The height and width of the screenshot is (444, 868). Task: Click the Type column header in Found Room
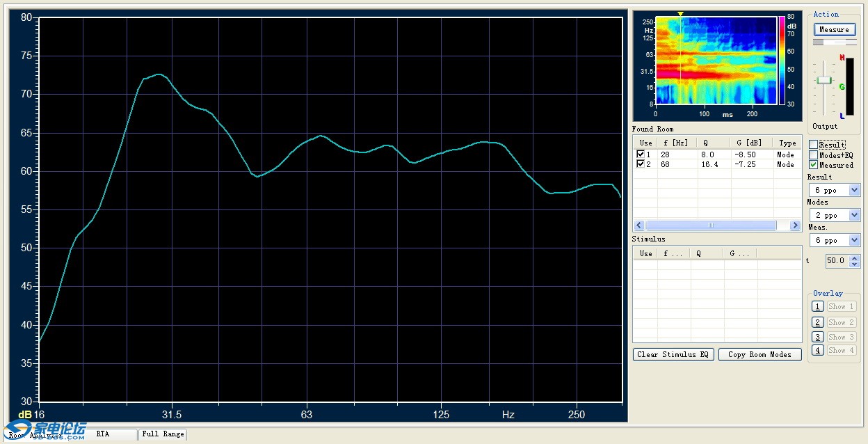pyautogui.click(x=787, y=143)
